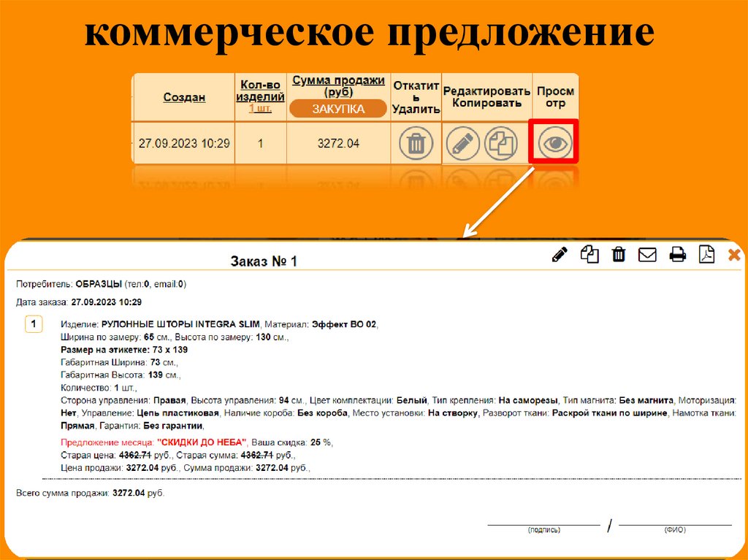Sort by Сумма продажи (руб) header

pyautogui.click(x=338, y=86)
